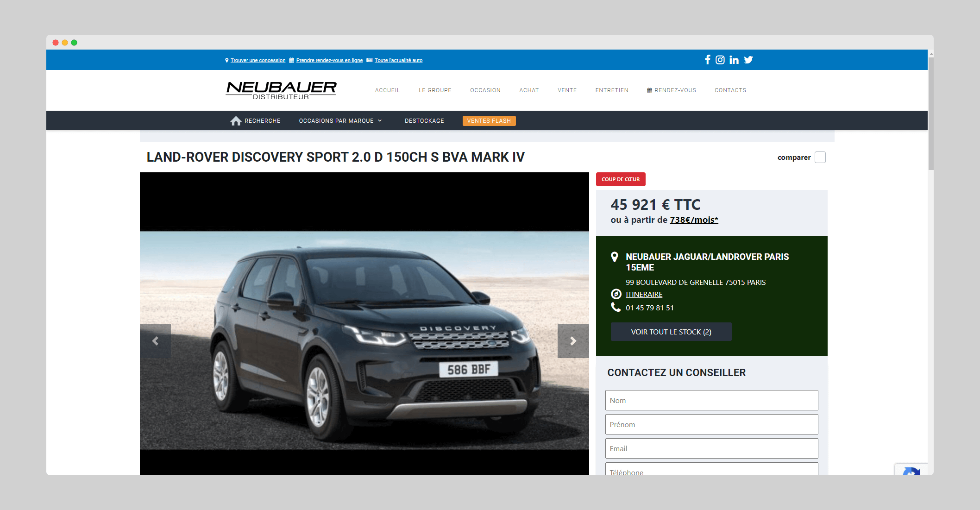Expand Occasions par marque dropdown
Viewport: 980px width, 510px height.
pyautogui.click(x=340, y=121)
